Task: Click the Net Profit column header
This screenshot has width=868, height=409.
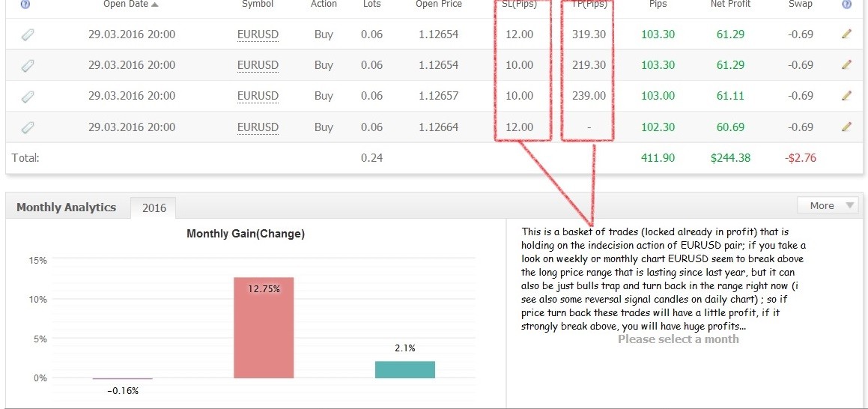Action: point(730,4)
